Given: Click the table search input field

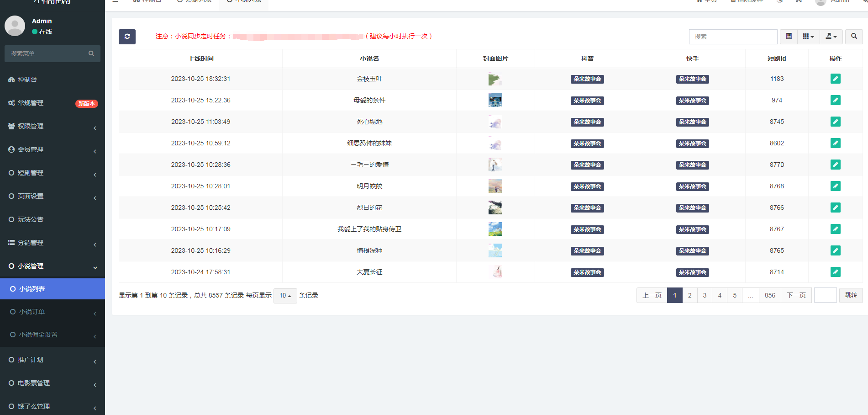Looking at the screenshot, I should click(x=732, y=37).
